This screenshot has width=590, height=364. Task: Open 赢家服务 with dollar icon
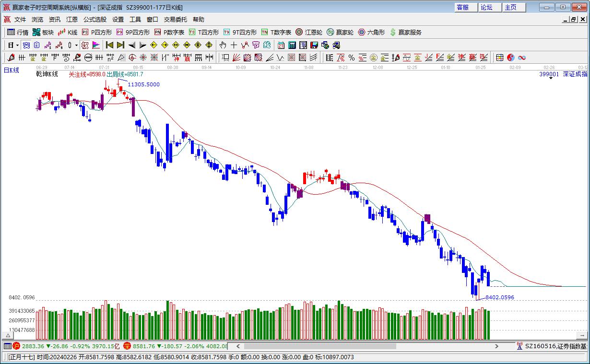406,32
